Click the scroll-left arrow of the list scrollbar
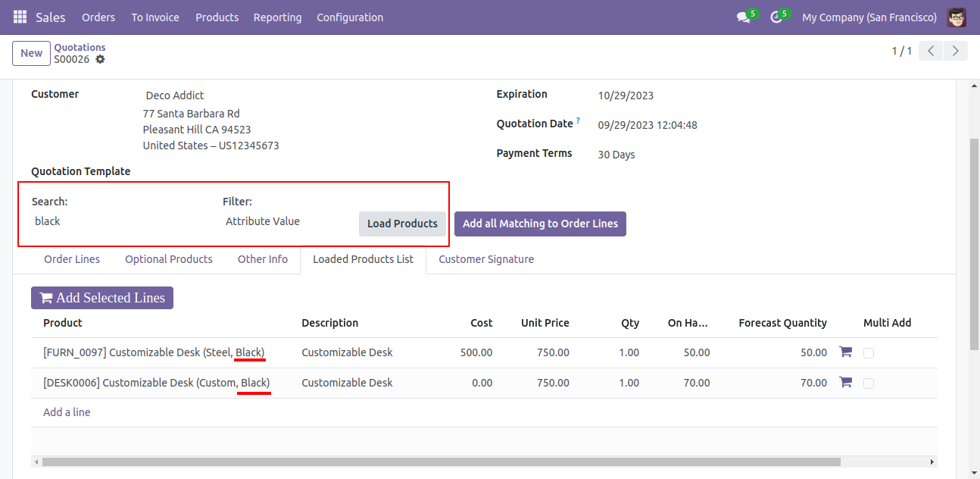The image size is (980, 479). coord(36,462)
